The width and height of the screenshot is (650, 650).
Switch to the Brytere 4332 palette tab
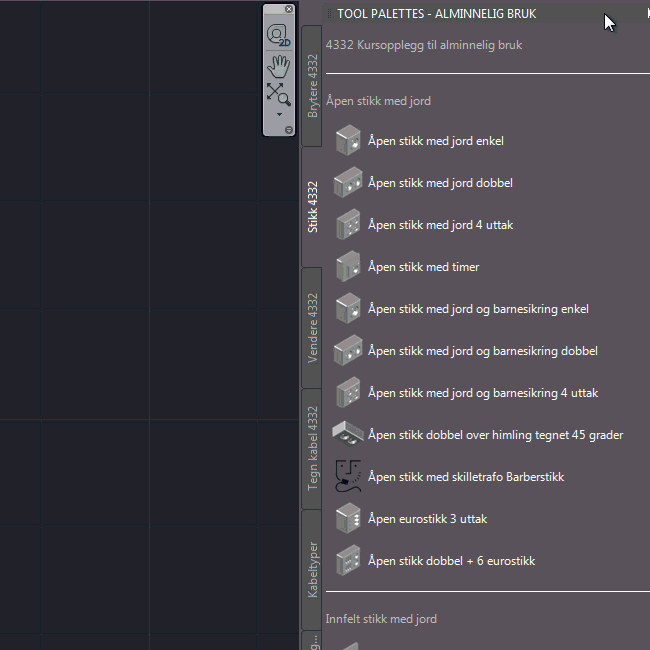pos(312,86)
